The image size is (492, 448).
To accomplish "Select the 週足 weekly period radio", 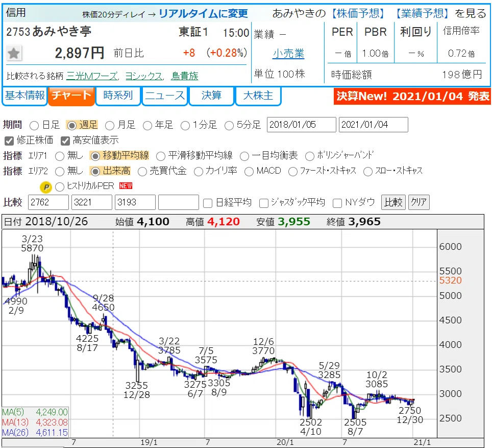I will [72, 126].
